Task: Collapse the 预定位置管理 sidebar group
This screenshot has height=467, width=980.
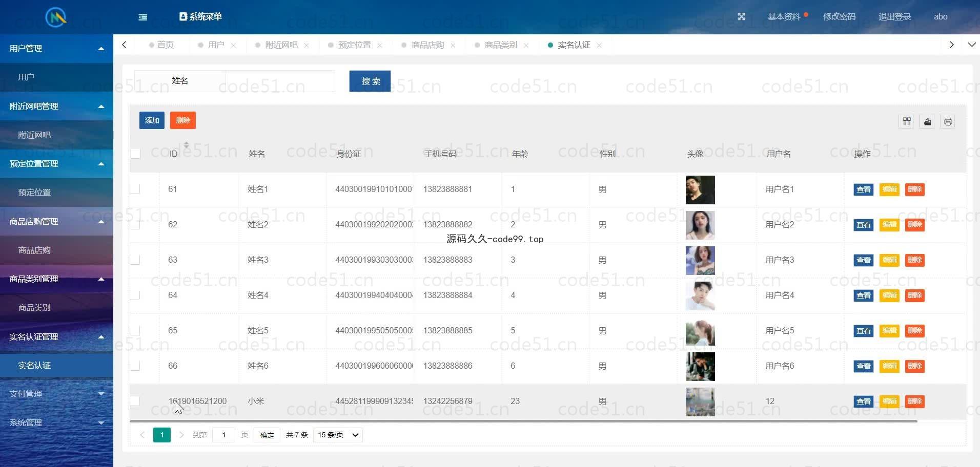Action: click(x=56, y=163)
